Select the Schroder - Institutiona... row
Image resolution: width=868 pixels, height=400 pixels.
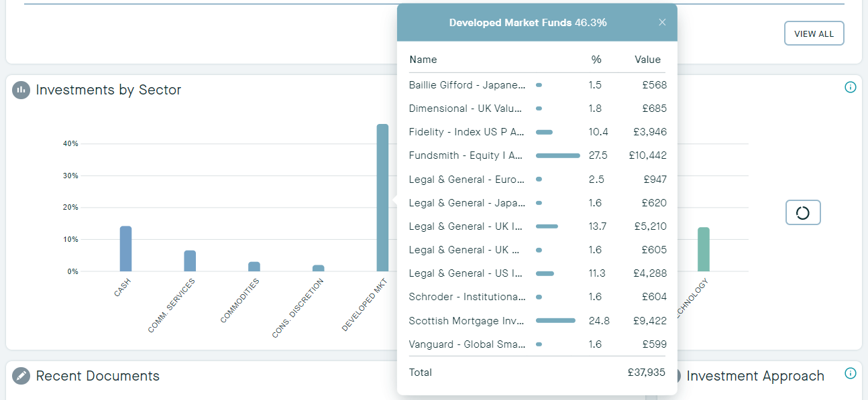pos(537,297)
